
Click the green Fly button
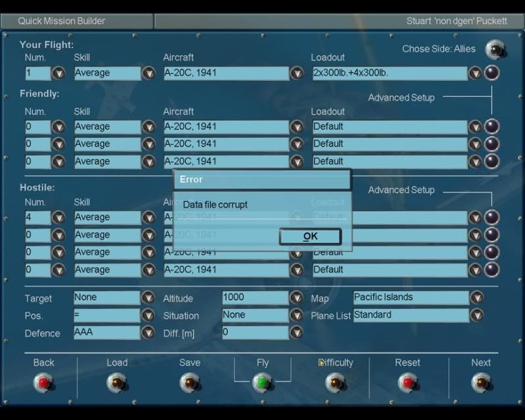pyautogui.click(x=263, y=383)
